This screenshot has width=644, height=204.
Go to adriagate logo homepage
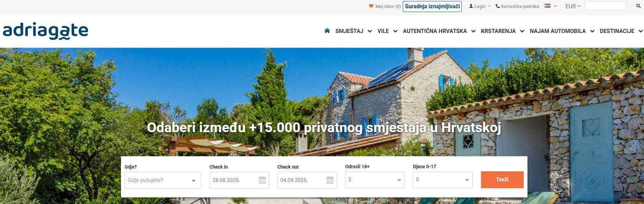click(x=45, y=31)
